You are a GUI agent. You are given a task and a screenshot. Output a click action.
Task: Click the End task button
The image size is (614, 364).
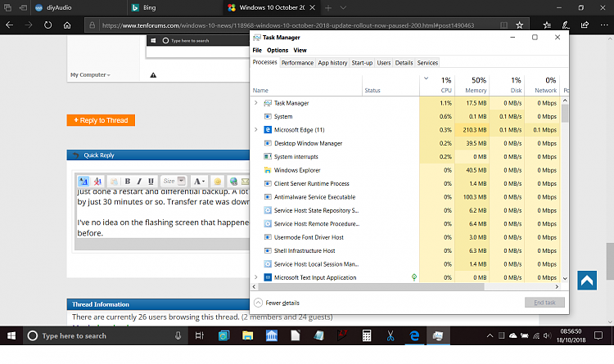(x=544, y=303)
